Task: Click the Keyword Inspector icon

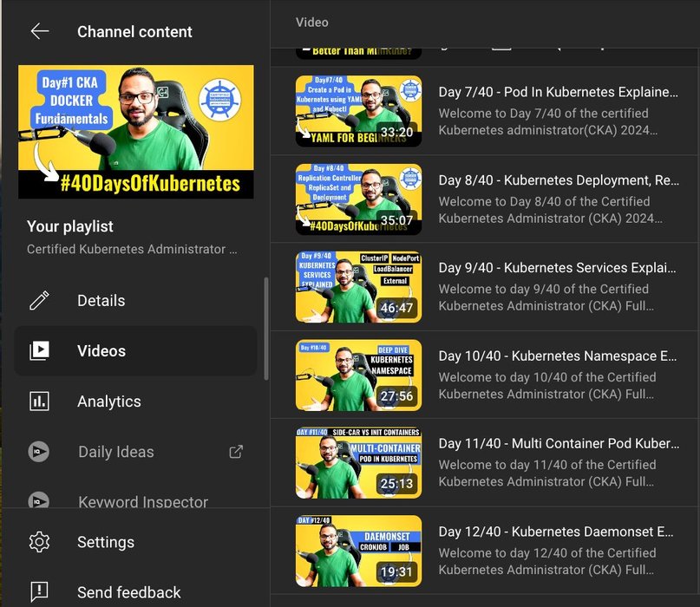Action: point(39,501)
